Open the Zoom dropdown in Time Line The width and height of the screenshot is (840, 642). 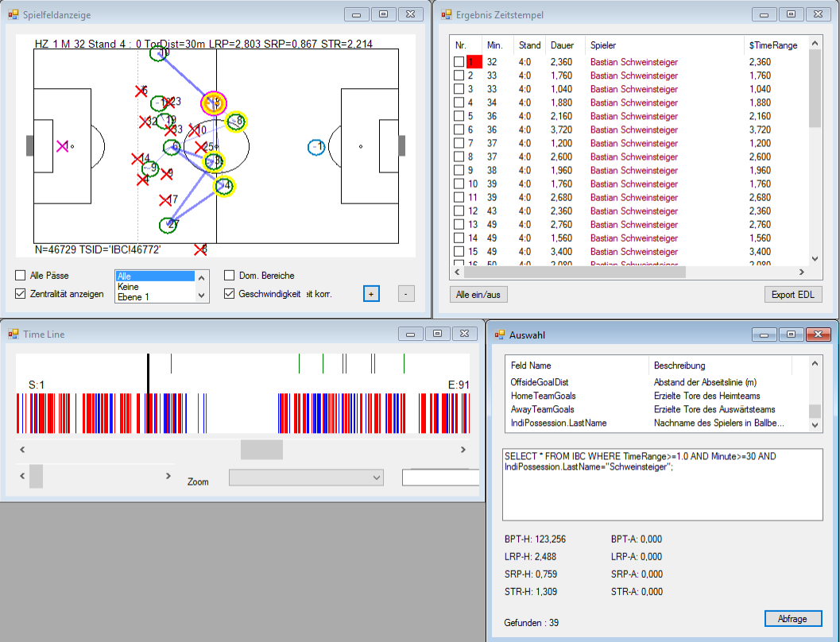point(306,477)
